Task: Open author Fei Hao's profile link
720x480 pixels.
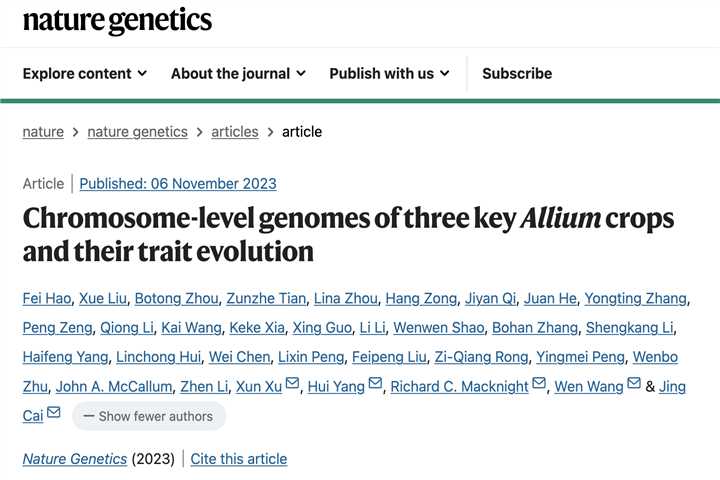Action: 47,299
